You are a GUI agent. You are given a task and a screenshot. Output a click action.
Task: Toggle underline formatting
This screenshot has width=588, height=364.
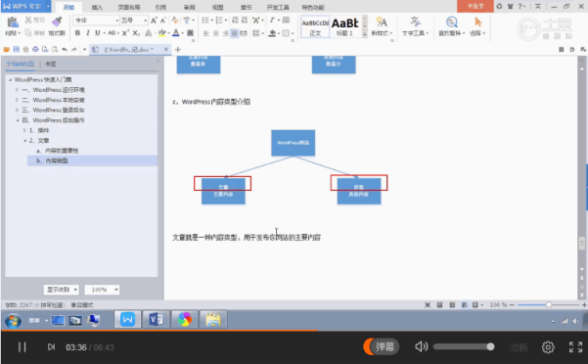click(x=98, y=33)
